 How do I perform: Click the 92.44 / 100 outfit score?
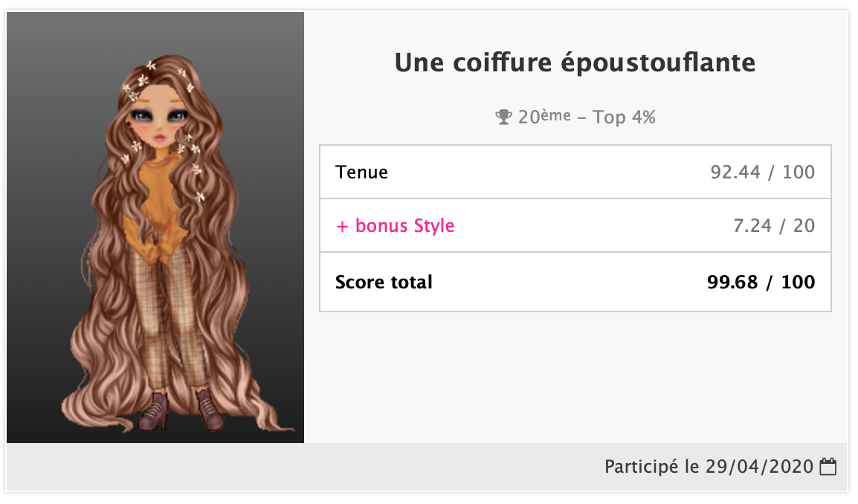coord(762,172)
